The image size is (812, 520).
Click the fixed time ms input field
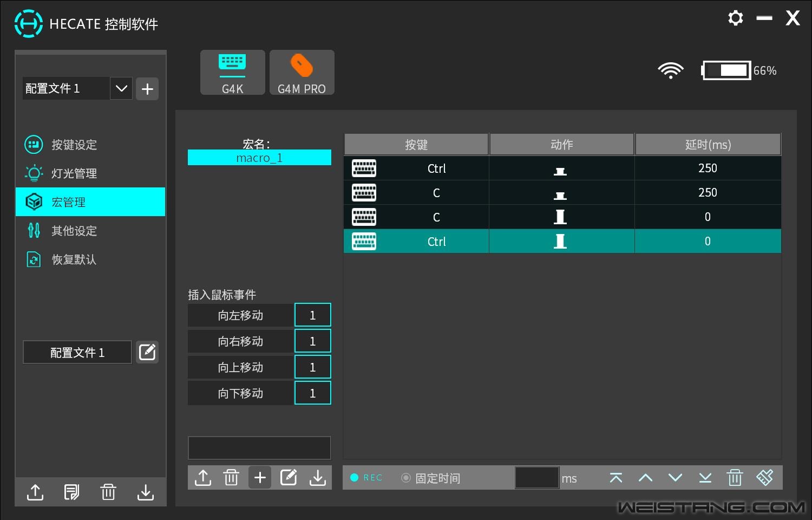(537, 478)
